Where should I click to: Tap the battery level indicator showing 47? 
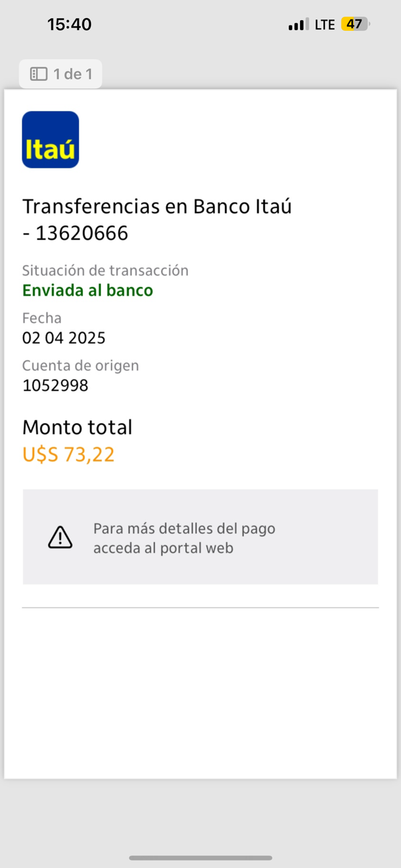[x=355, y=25]
